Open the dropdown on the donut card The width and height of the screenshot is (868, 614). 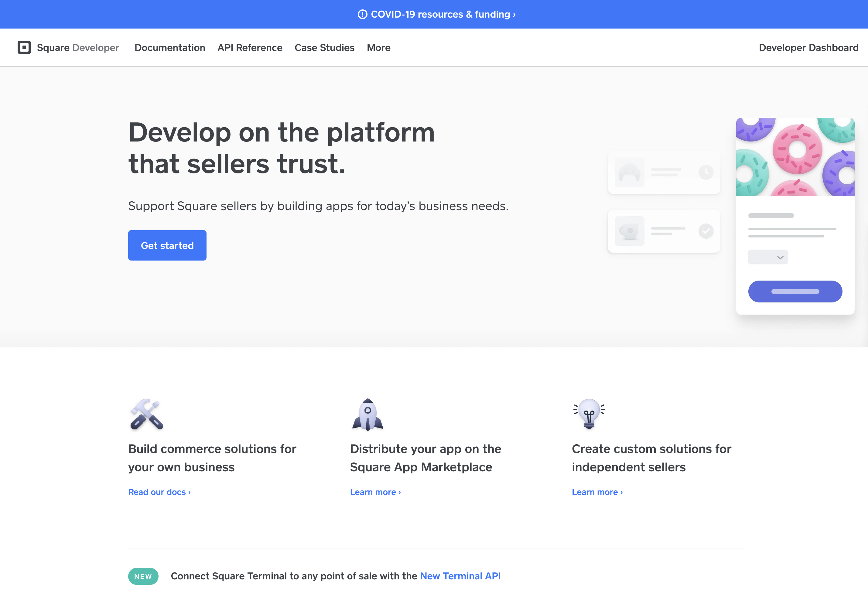[x=768, y=257]
